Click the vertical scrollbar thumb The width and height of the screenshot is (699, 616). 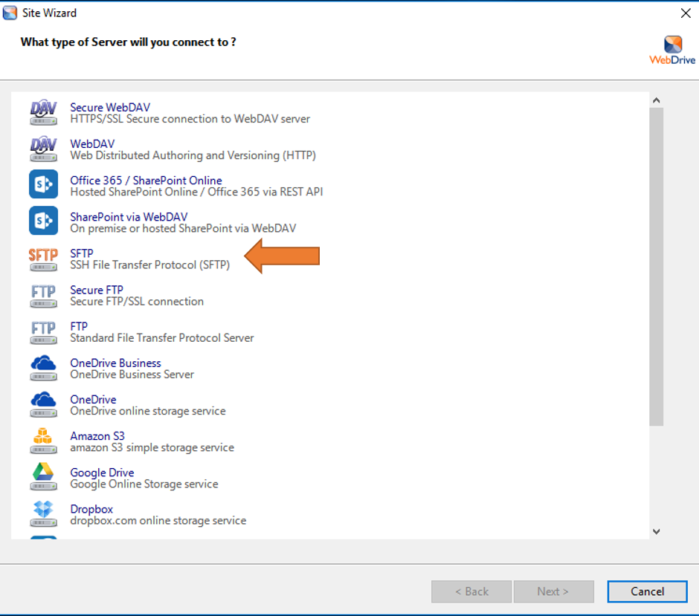pos(656,268)
